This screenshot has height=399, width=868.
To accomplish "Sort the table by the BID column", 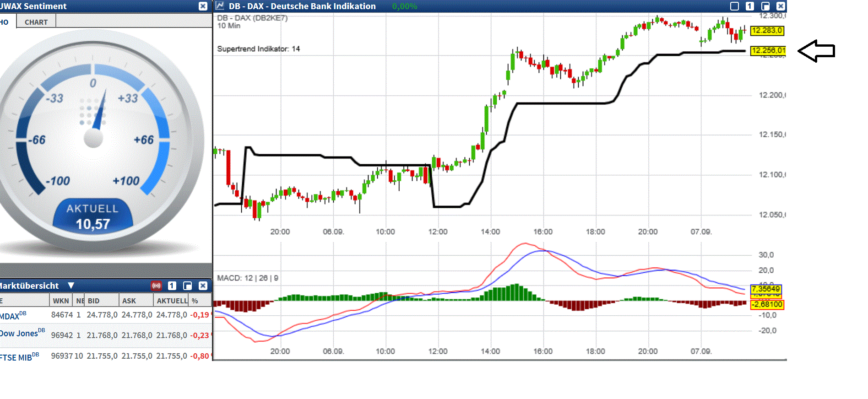I will point(102,301).
